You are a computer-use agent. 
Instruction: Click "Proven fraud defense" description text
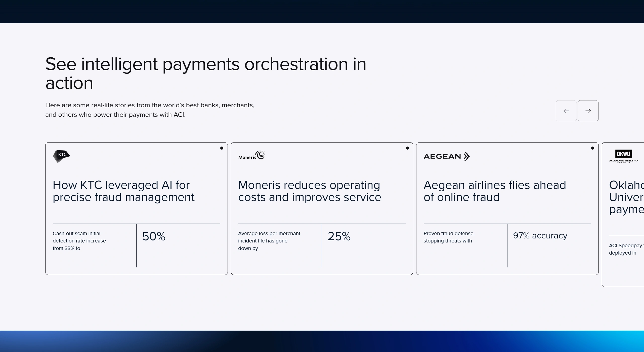pyautogui.click(x=449, y=237)
